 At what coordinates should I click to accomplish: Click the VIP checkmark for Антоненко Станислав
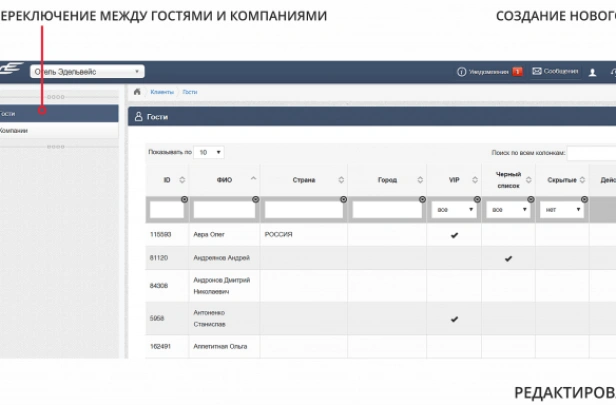coord(454,319)
